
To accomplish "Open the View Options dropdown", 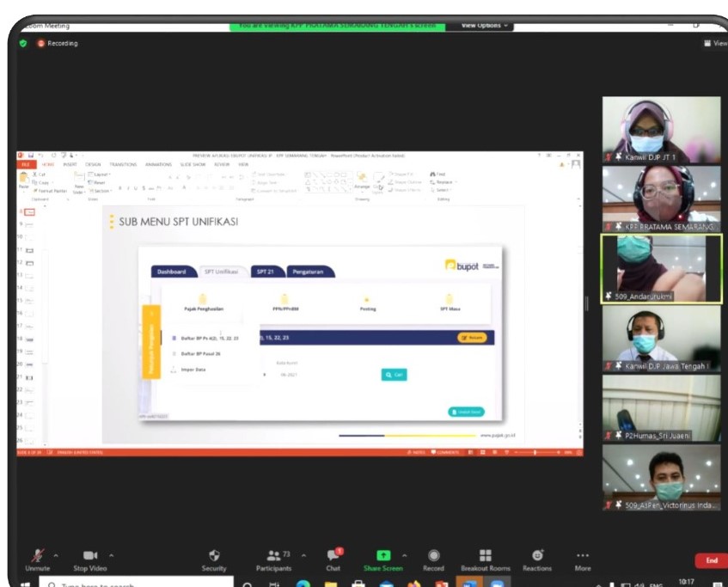I will [x=485, y=26].
